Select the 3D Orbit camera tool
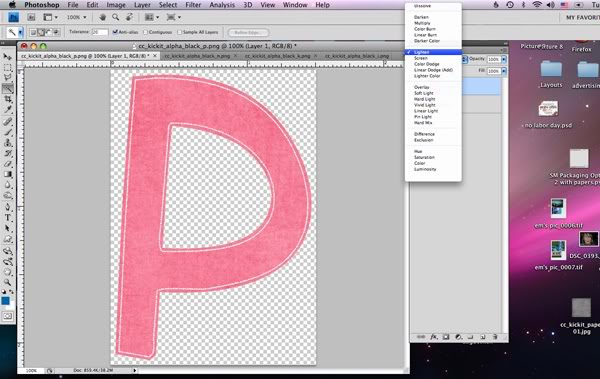This screenshot has height=379, width=600. coord(7,262)
